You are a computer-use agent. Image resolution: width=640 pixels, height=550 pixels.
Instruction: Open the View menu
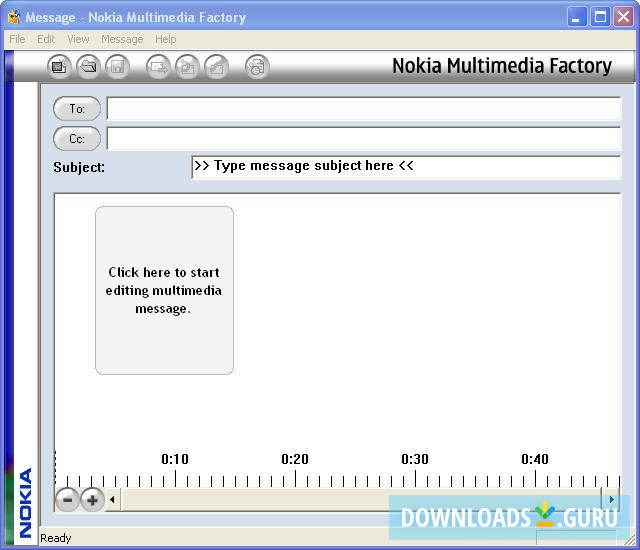click(x=78, y=39)
